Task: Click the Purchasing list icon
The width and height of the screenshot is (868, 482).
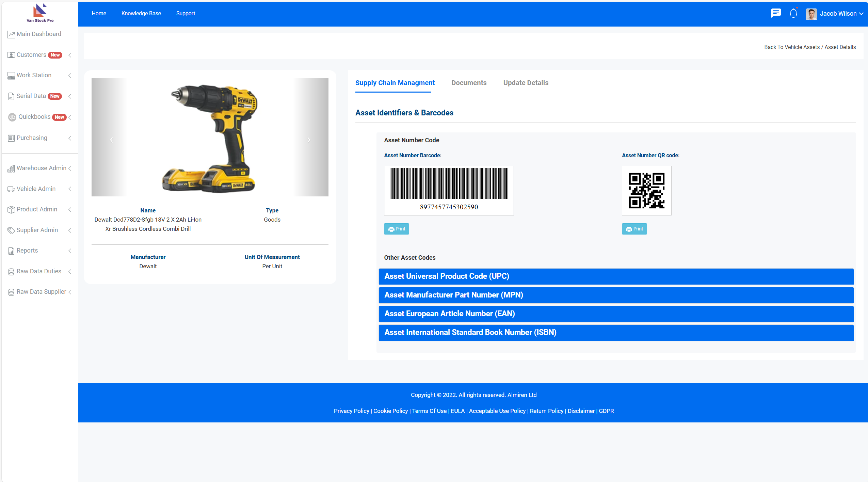Action: pyautogui.click(x=11, y=138)
